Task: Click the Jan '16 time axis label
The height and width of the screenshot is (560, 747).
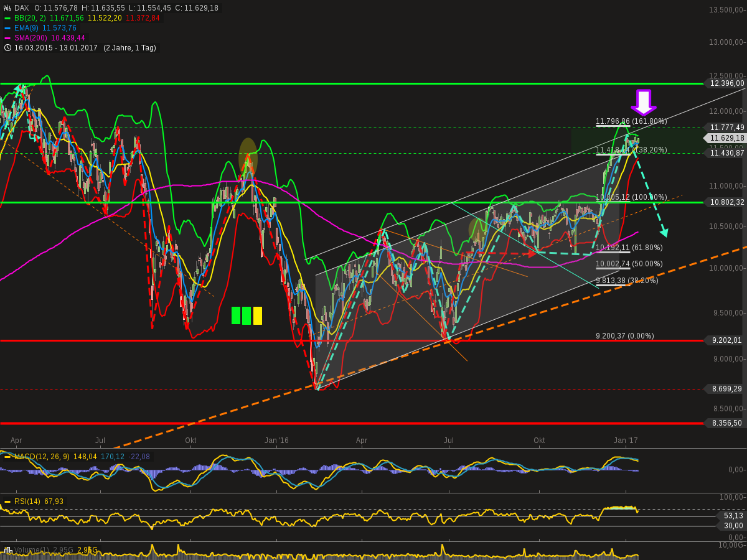Action: (277, 441)
